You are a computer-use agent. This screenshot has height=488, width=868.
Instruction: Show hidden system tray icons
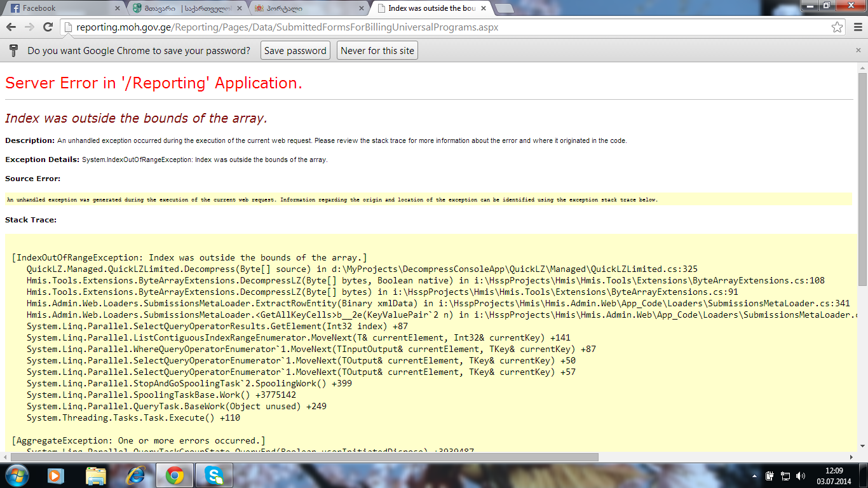(x=754, y=475)
